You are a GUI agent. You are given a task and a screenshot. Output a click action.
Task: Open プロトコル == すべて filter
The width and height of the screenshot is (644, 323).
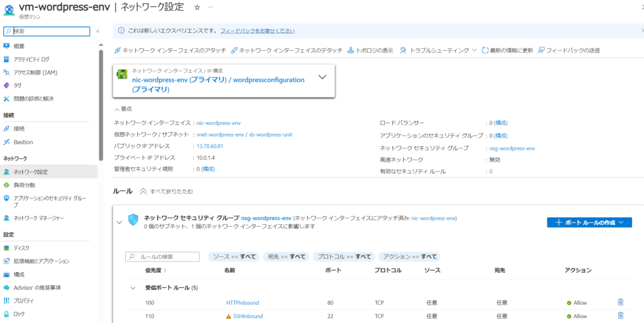344,257
